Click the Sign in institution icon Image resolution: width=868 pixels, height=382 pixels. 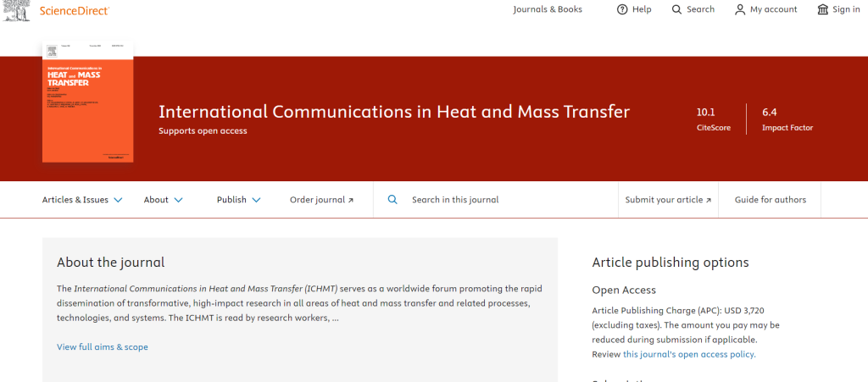pyautogui.click(x=822, y=9)
